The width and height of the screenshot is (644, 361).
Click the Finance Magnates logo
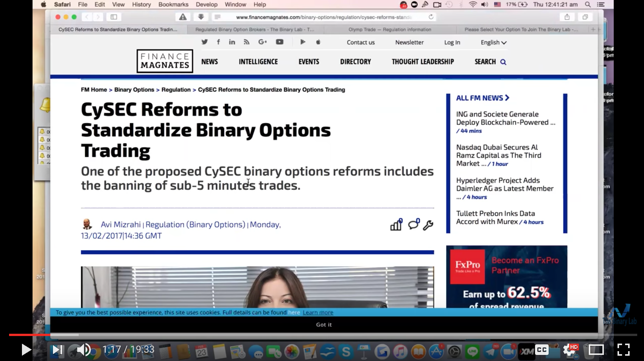(x=165, y=61)
